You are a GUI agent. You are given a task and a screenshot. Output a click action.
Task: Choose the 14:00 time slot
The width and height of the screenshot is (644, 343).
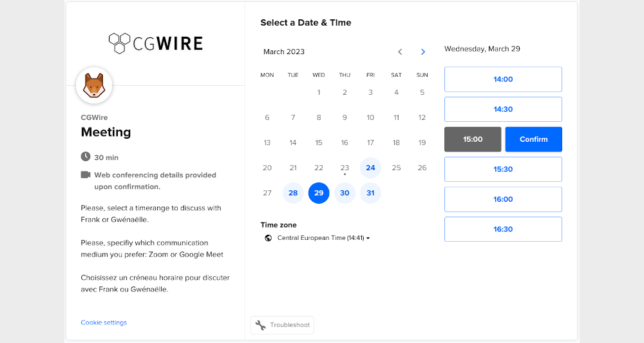(x=503, y=79)
